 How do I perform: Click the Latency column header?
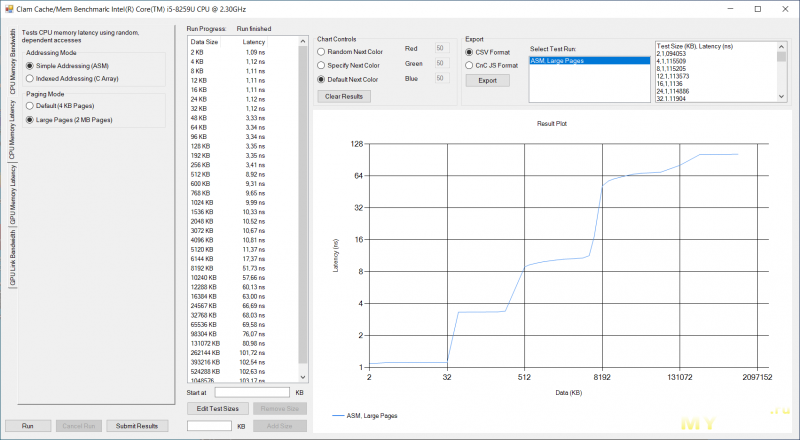(x=254, y=42)
